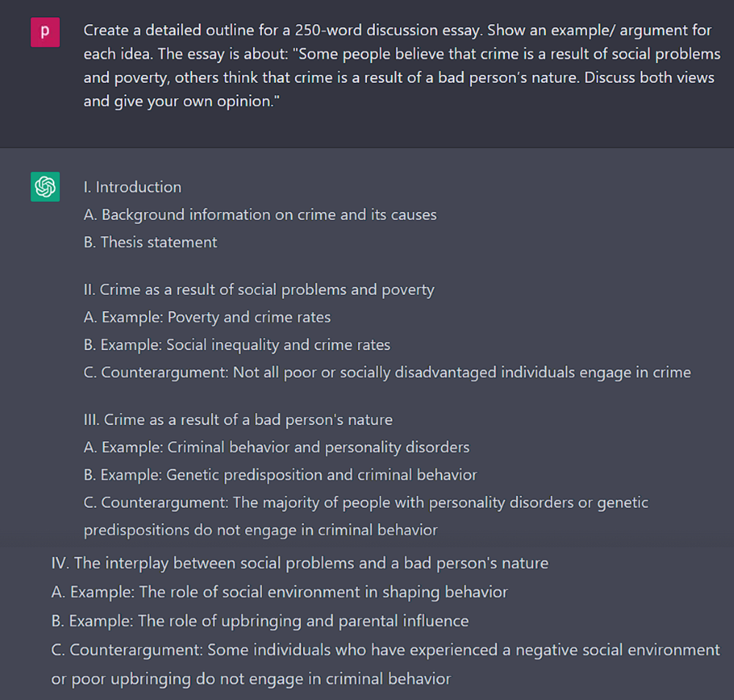734x700 pixels.
Task: Click counterargument about negative social environment
Action: click(x=386, y=650)
